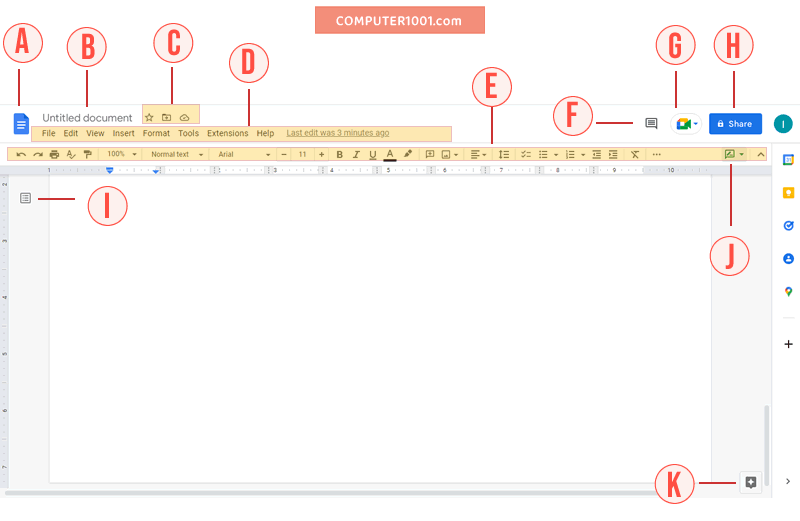Open Google Keep side panel
Viewport: 800px width, 521px height.
788,193
